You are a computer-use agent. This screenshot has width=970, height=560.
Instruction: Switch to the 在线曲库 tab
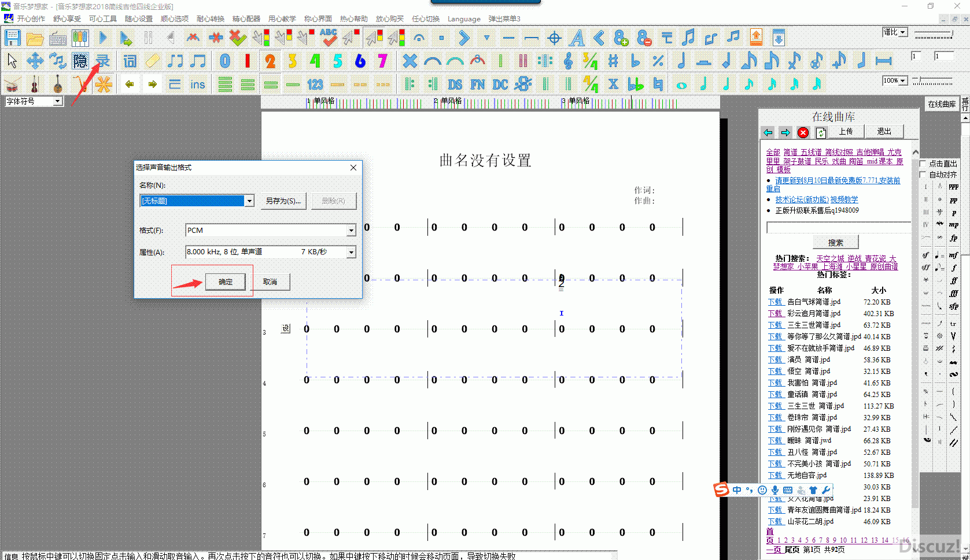click(942, 104)
